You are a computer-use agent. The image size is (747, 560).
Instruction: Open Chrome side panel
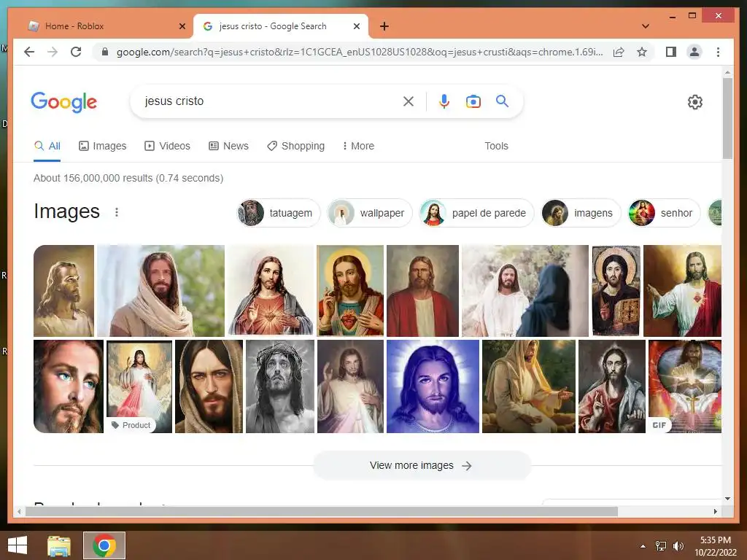click(671, 52)
